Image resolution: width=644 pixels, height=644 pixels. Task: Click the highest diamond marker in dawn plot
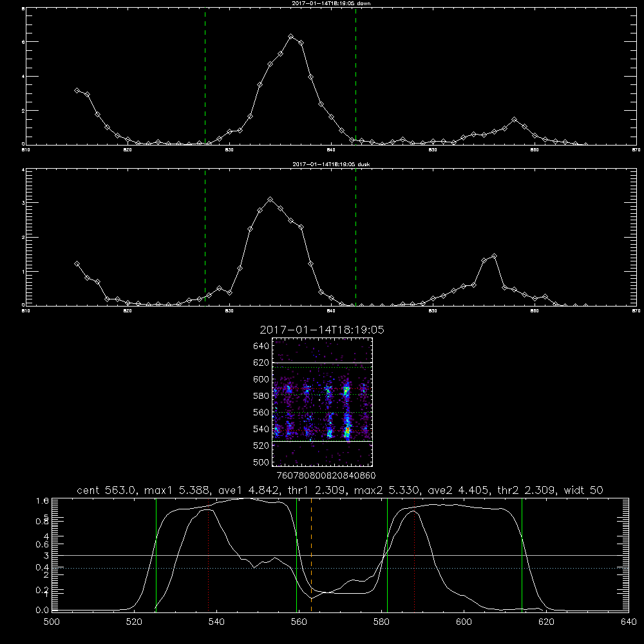click(291, 37)
